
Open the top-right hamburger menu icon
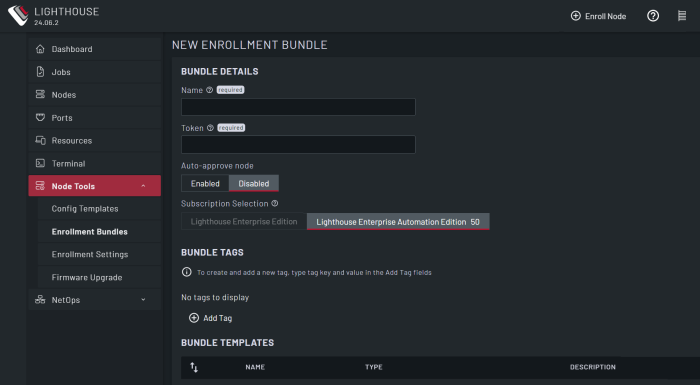coord(682,16)
